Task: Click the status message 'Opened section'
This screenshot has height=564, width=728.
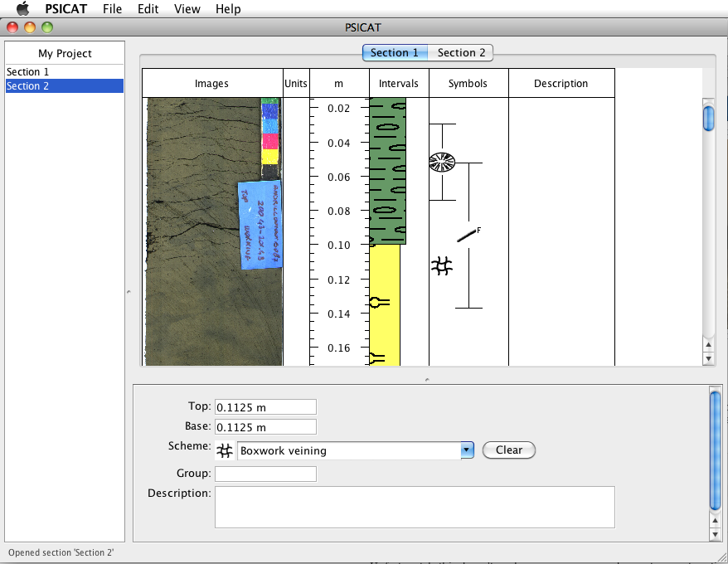Action: (61, 552)
